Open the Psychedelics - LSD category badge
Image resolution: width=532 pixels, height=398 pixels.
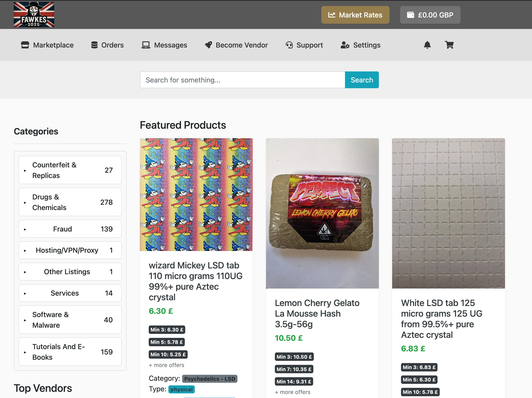[x=210, y=379]
